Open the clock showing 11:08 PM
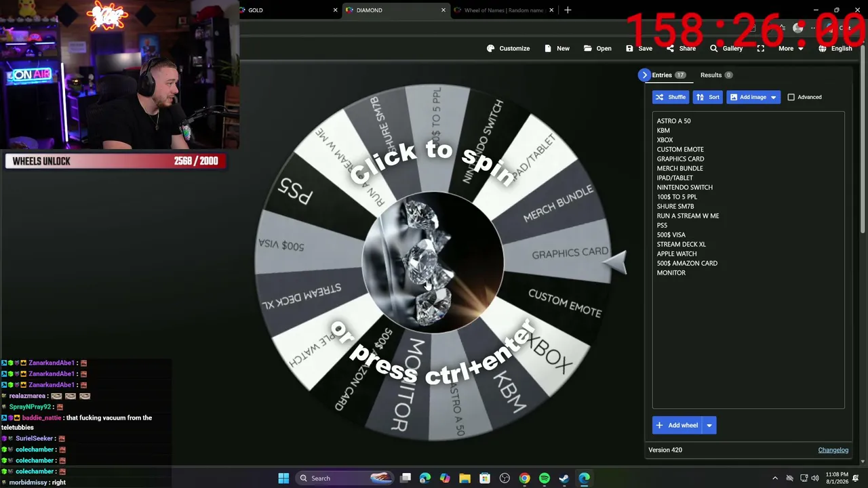Image resolution: width=868 pixels, height=488 pixels. pyautogui.click(x=837, y=478)
